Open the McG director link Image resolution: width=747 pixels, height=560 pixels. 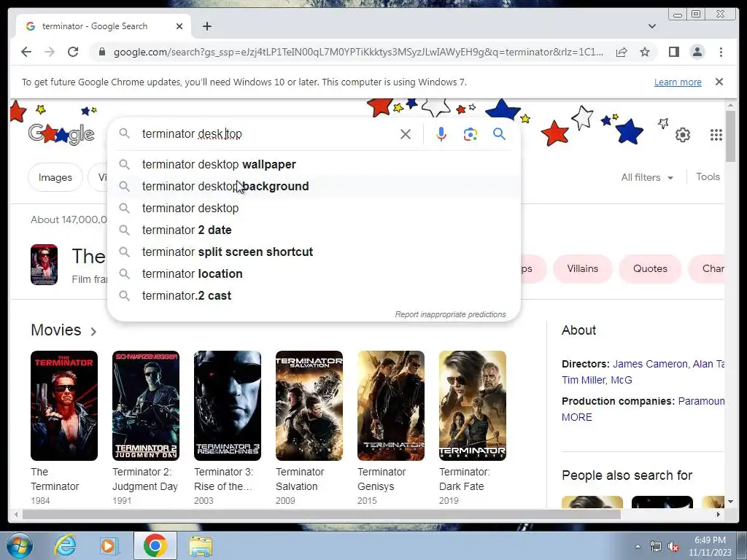pyautogui.click(x=622, y=380)
